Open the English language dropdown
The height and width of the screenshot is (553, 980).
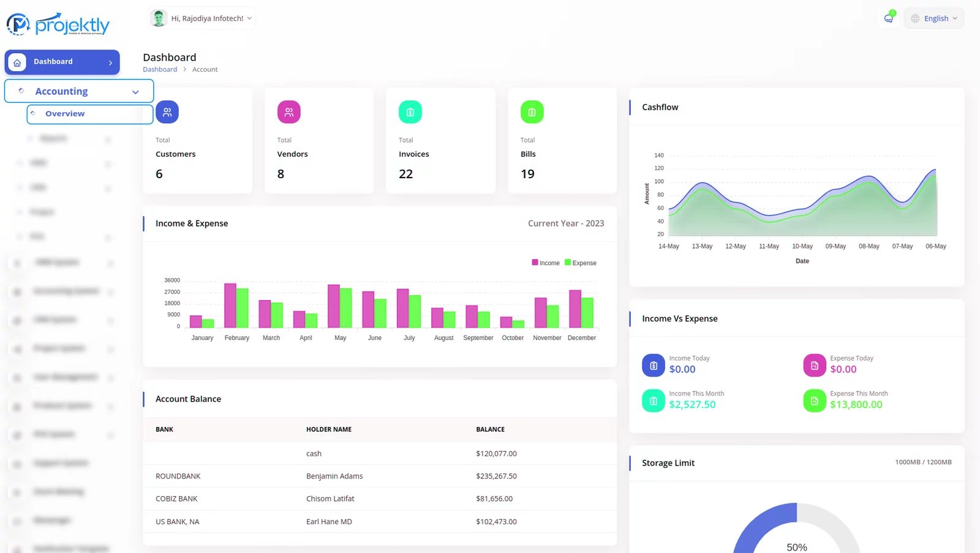coord(934,18)
